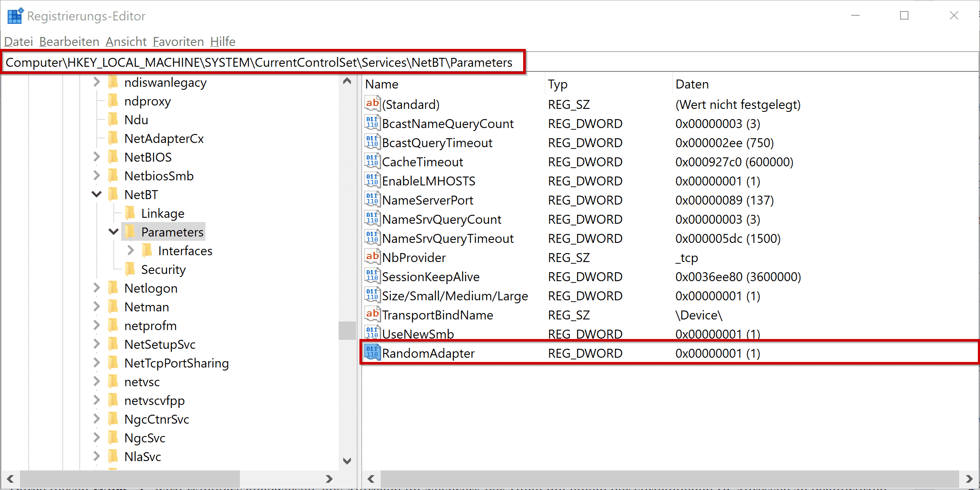Click the TransportBindName data \Device\

699,315
